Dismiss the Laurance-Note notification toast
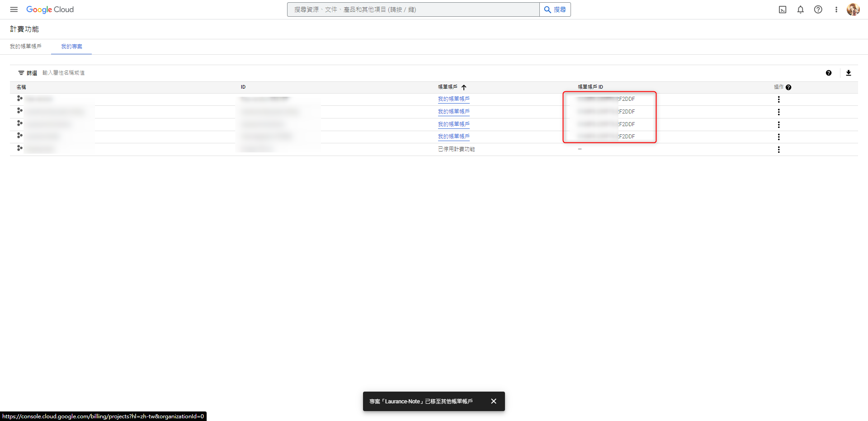The width and height of the screenshot is (868, 421). click(494, 401)
